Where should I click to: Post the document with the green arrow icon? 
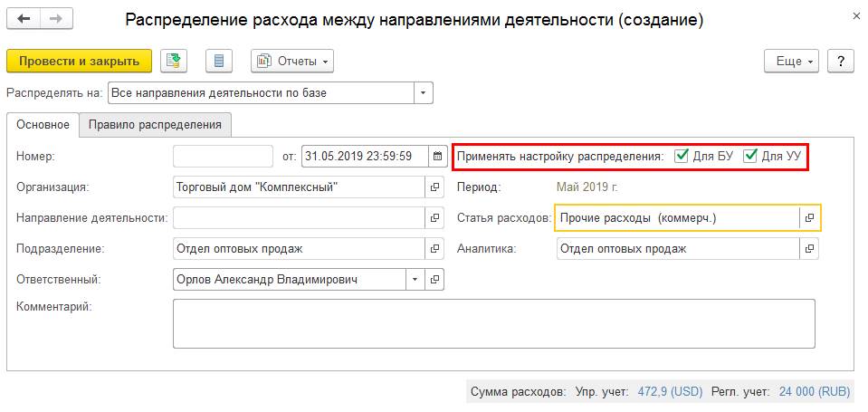174,61
